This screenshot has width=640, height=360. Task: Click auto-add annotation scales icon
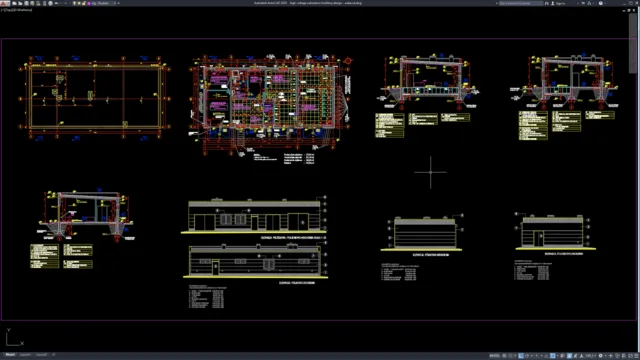[x=582, y=356]
